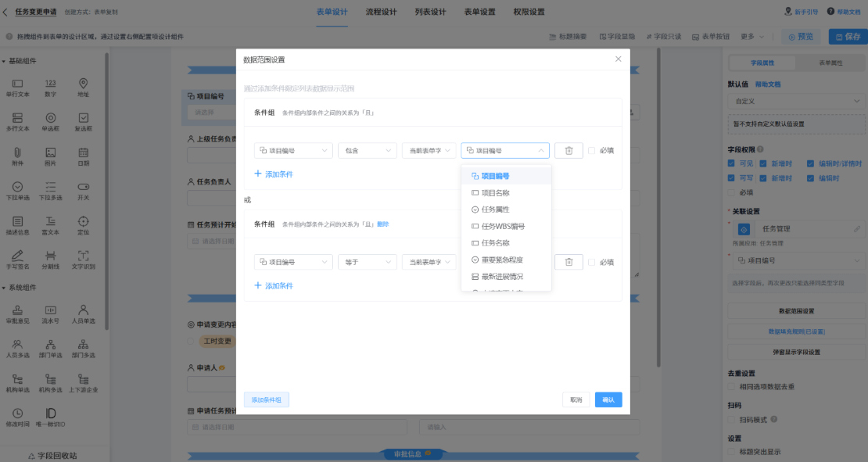Select the 文字识别 component icon
Screen dimensions: 868x462
click(x=83, y=256)
